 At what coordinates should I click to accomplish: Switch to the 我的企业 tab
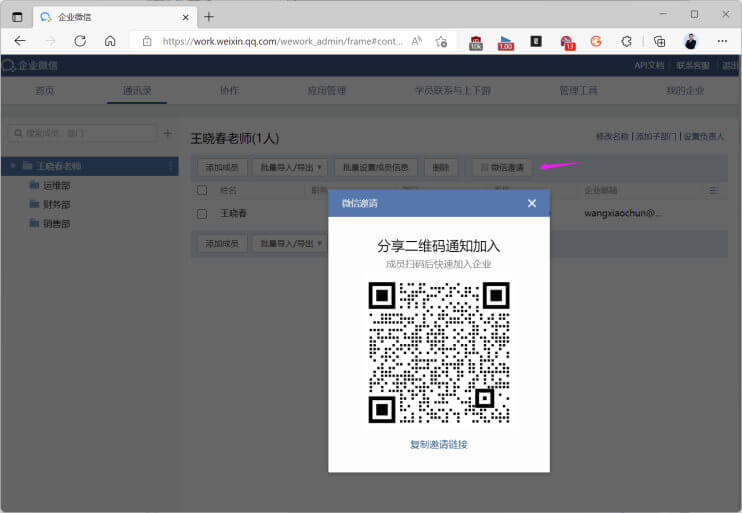tap(685, 90)
